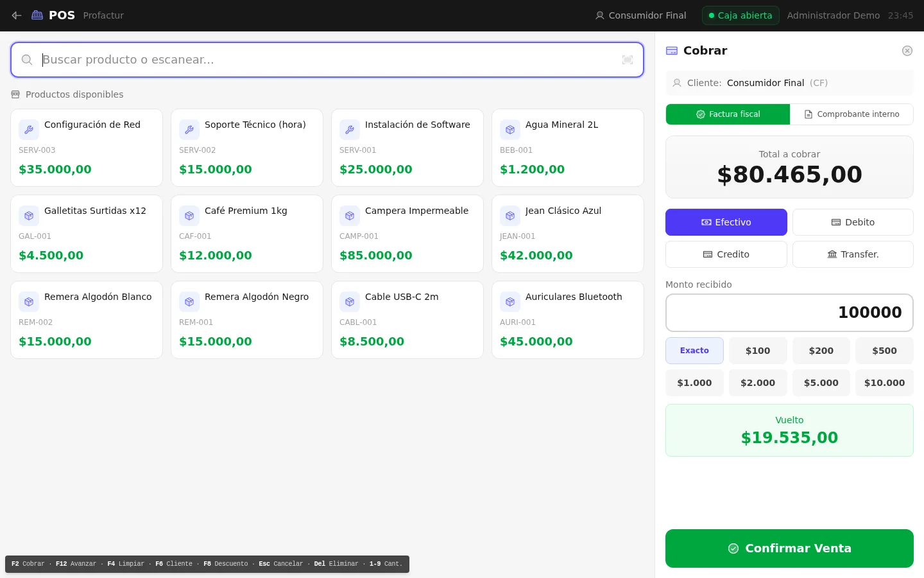Focus the Monto recibido input field

point(789,313)
